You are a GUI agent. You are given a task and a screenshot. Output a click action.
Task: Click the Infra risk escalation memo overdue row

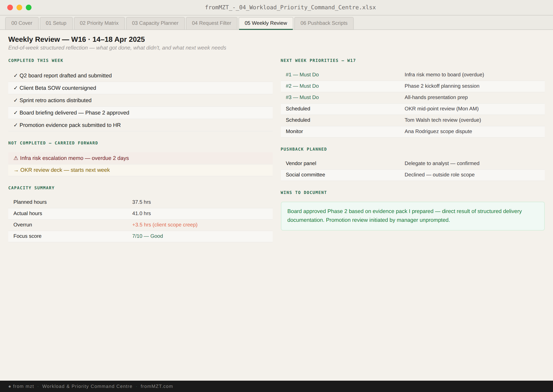pos(140,158)
